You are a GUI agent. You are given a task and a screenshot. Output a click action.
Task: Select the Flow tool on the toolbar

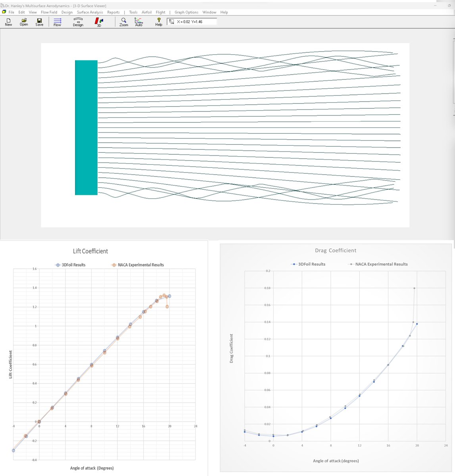point(57,22)
